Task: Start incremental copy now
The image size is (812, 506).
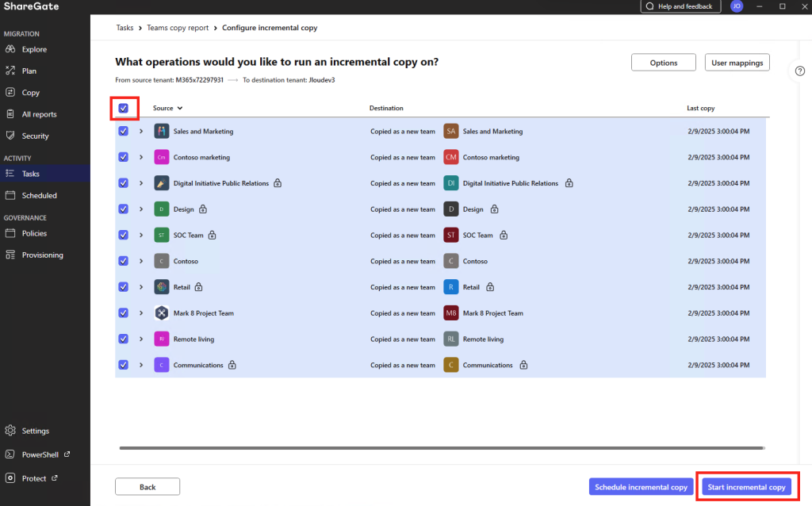Action: pos(746,487)
